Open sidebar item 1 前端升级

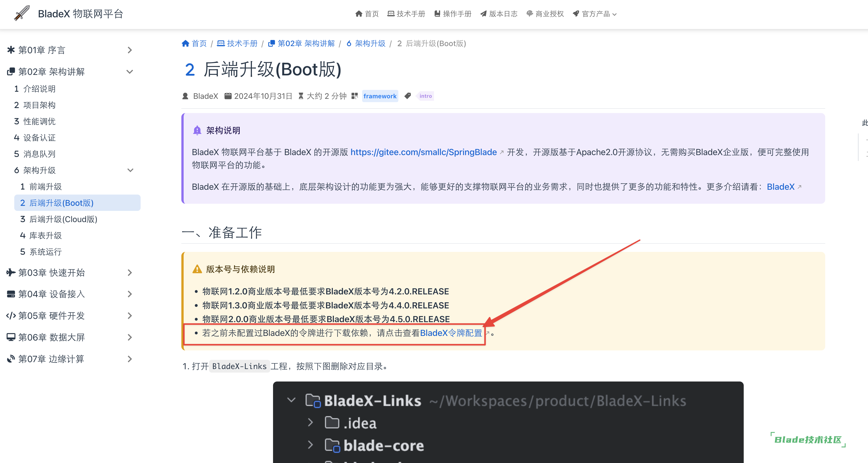pyautogui.click(x=41, y=187)
